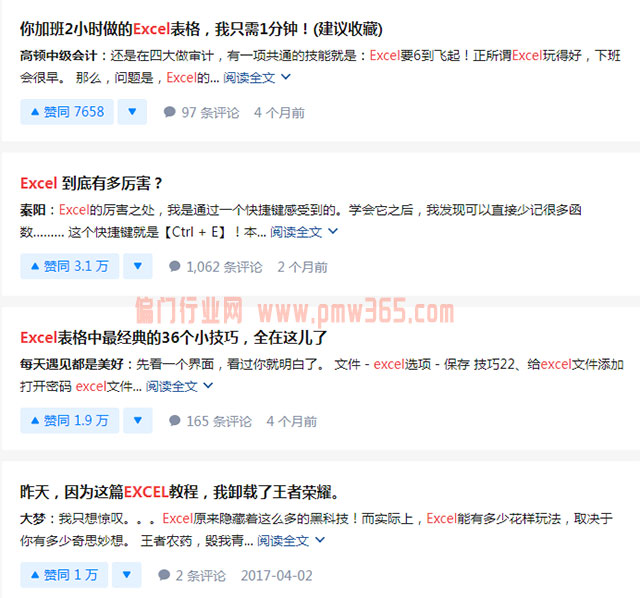Click timestamp 2 个月前

pos(302,267)
